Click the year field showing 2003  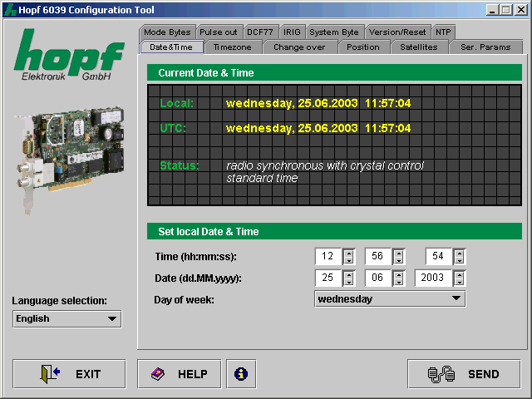pos(434,278)
